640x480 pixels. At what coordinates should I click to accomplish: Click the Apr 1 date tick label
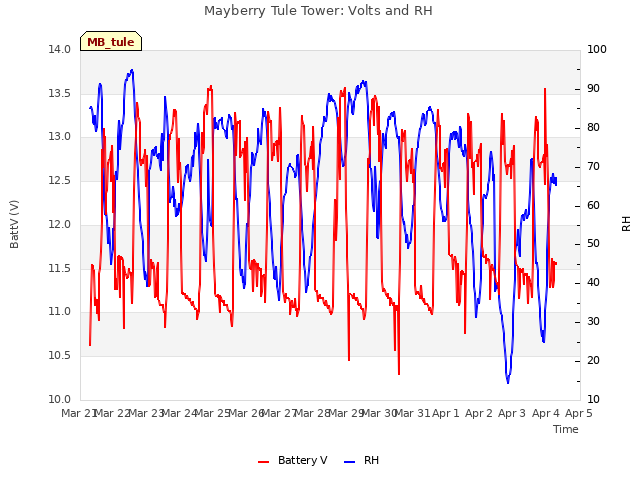(x=446, y=413)
